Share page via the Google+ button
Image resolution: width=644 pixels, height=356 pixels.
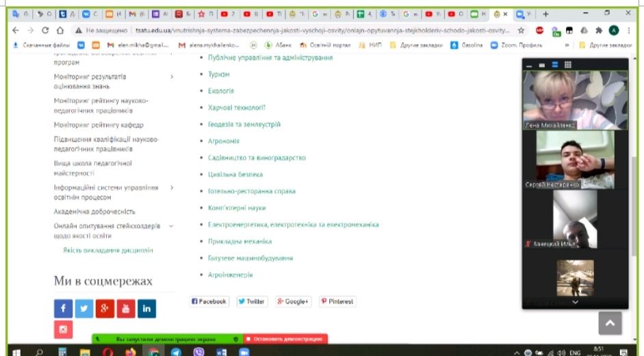[293, 301]
